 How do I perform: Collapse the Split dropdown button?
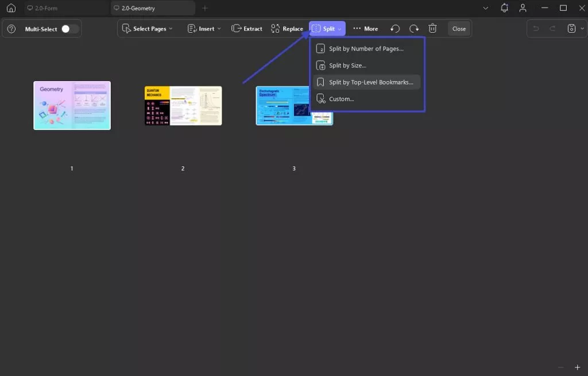pos(327,29)
